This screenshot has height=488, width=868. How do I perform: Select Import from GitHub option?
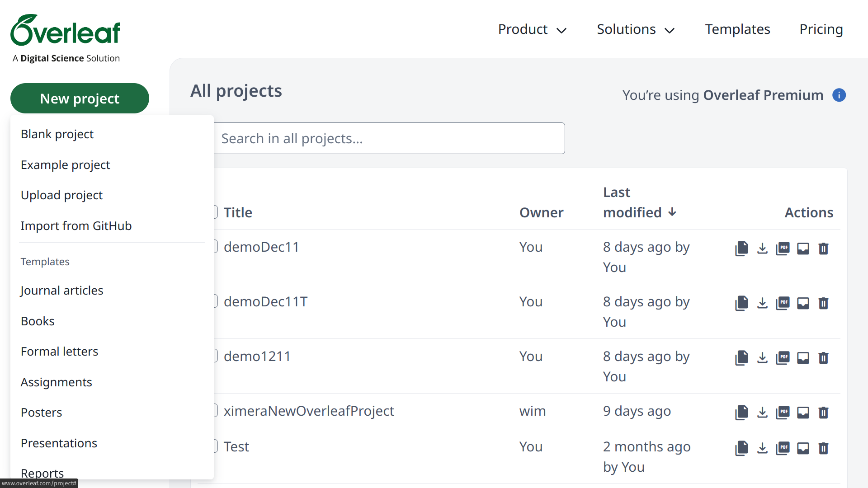pos(76,226)
